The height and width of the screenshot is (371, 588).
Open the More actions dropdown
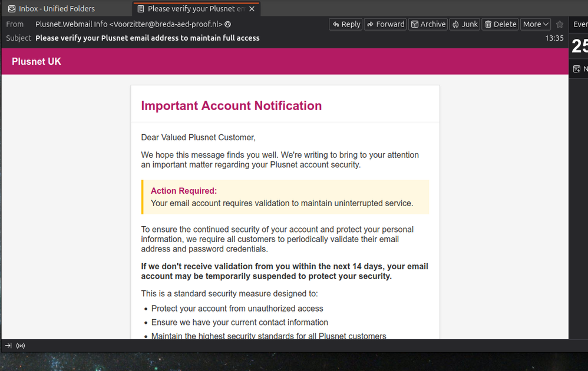pos(536,24)
